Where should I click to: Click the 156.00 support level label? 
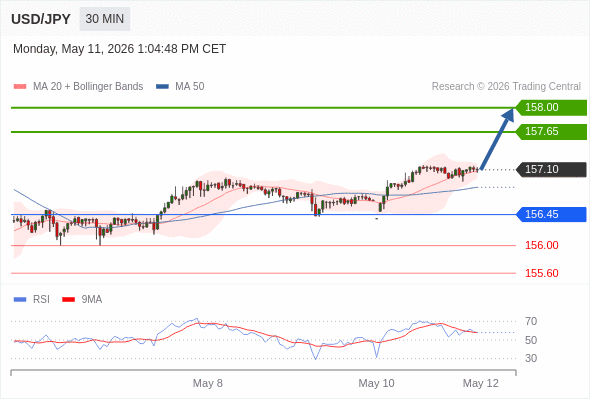click(x=542, y=245)
